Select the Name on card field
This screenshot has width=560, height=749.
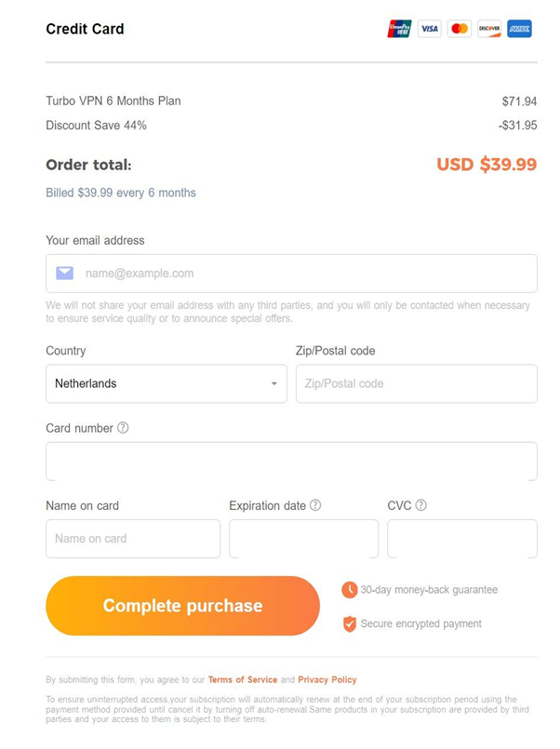[x=133, y=539]
